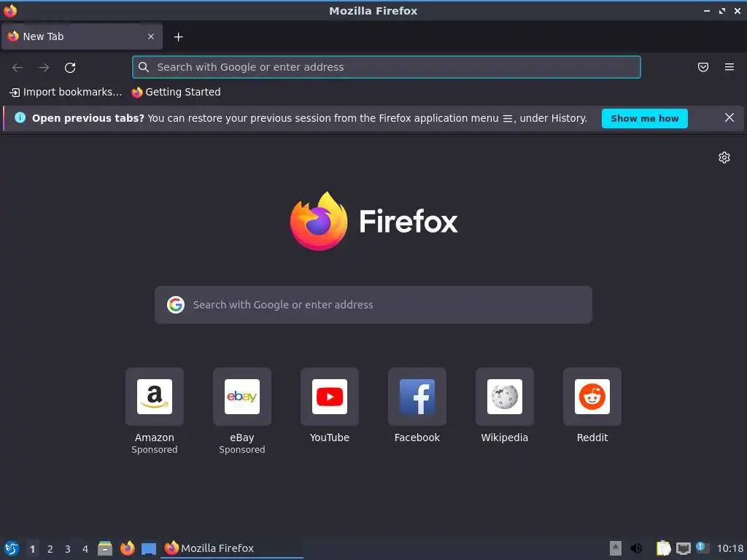
Task: Maximize the Mozilla Firefox window
Action: coord(722,10)
